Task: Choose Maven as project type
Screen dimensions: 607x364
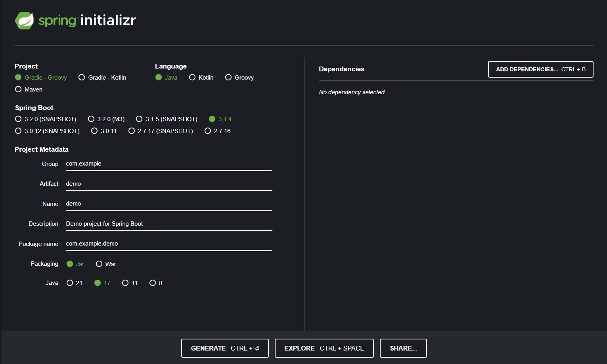Action: click(29, 90)
